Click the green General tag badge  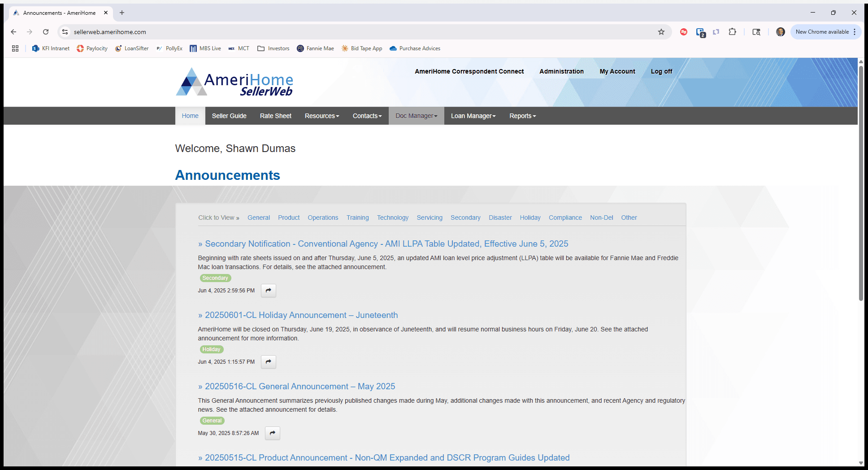pos(212,421)
